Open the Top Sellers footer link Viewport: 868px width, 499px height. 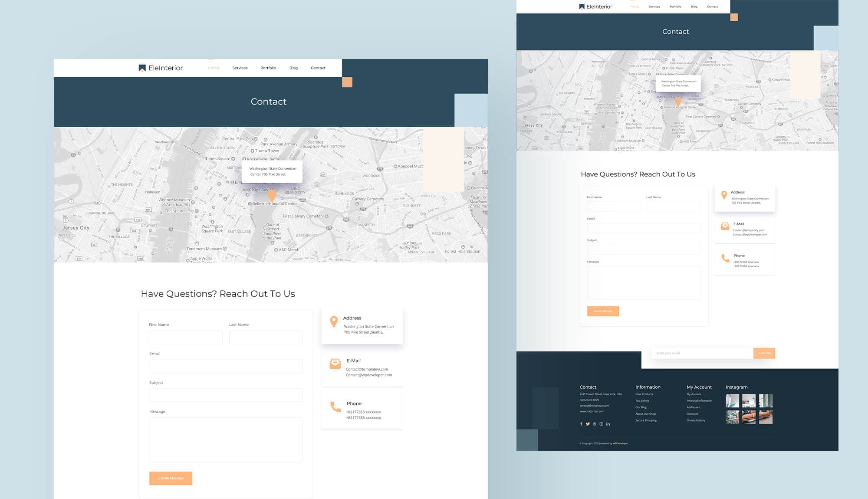[x=642, y=401]
